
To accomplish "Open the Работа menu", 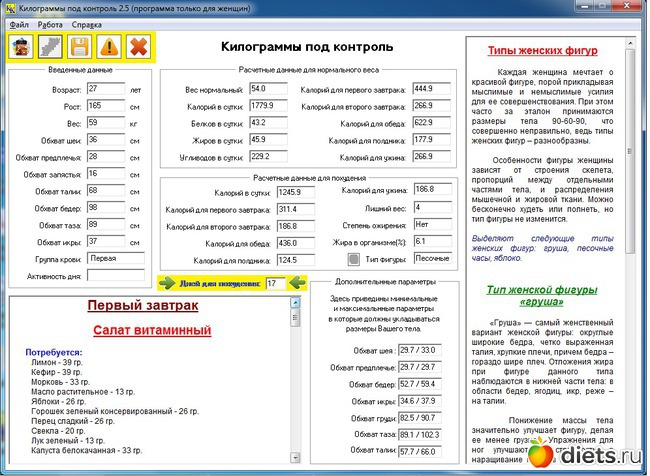I will click(x=50, y=22).
